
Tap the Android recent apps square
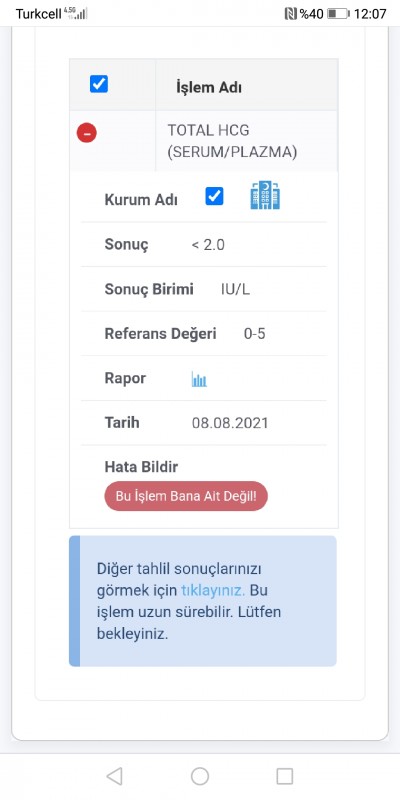tap(285, 776)
